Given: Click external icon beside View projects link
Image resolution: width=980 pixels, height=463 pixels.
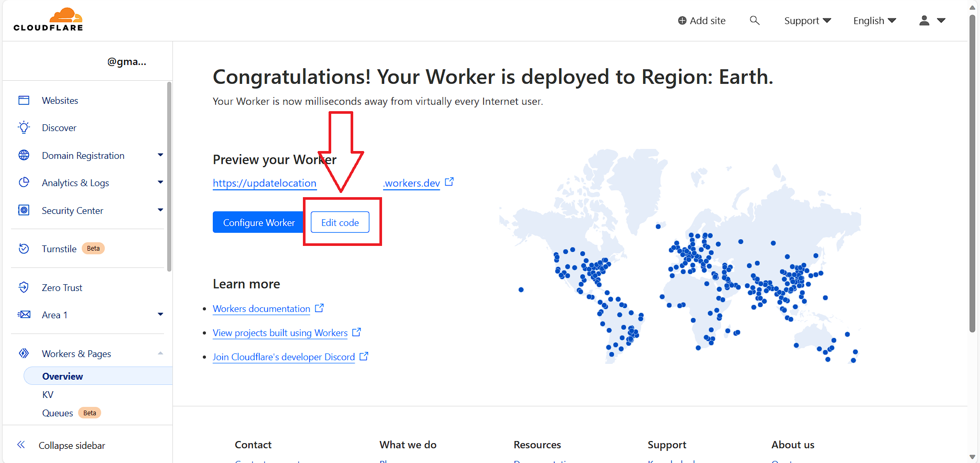Looking at the screenshot, I should (x=356, y=332).
